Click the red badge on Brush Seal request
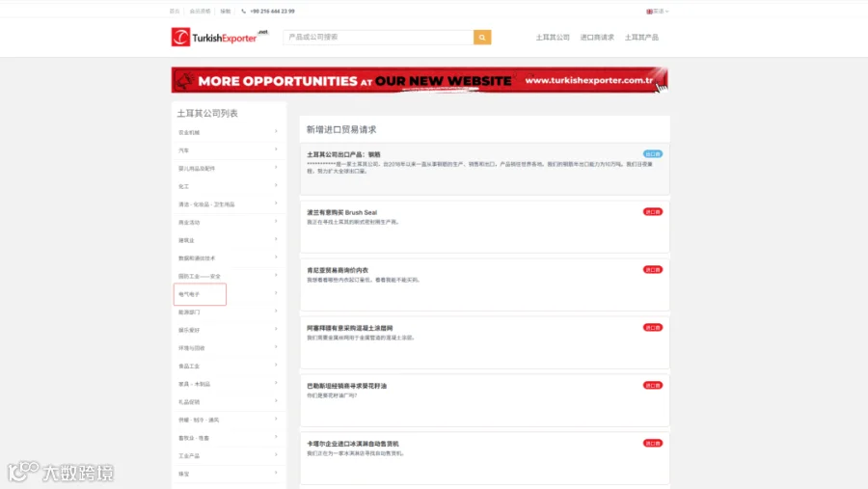The width and height of the screenshot is (868, 489). click(653, 211)
